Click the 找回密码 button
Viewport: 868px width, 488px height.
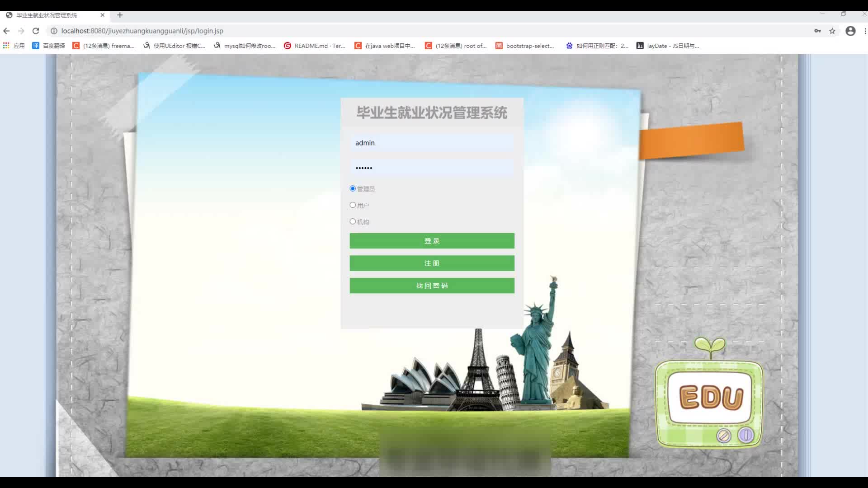coord(432,286)
